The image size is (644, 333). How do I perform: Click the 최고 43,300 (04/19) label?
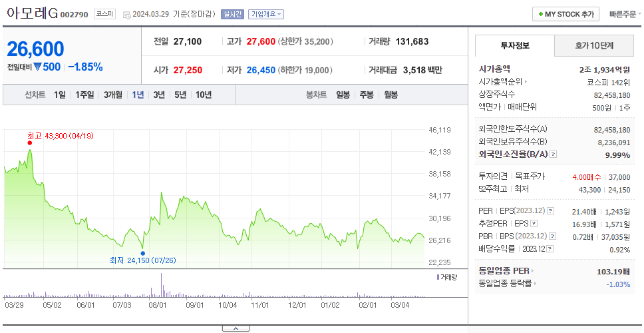pyautogui.click(x=61, y=136)
